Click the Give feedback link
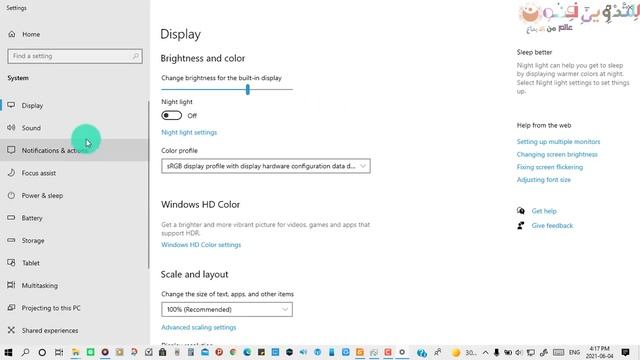Viewport: 640px width, 360px height. click(x=552, y=225)
